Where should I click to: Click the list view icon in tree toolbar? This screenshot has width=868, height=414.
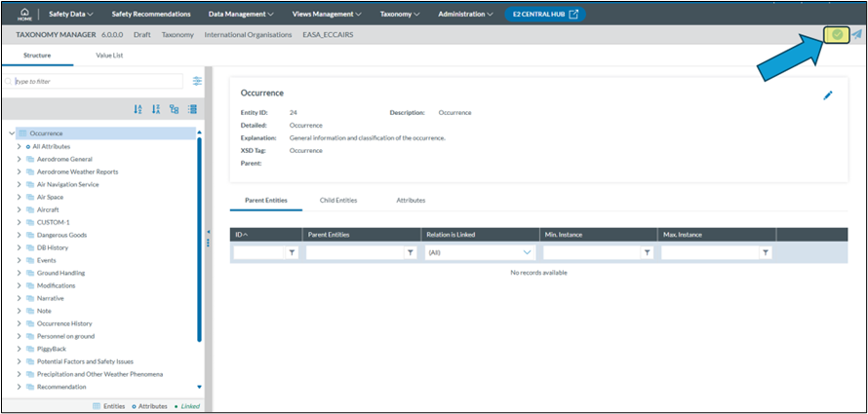pos(192,109)
